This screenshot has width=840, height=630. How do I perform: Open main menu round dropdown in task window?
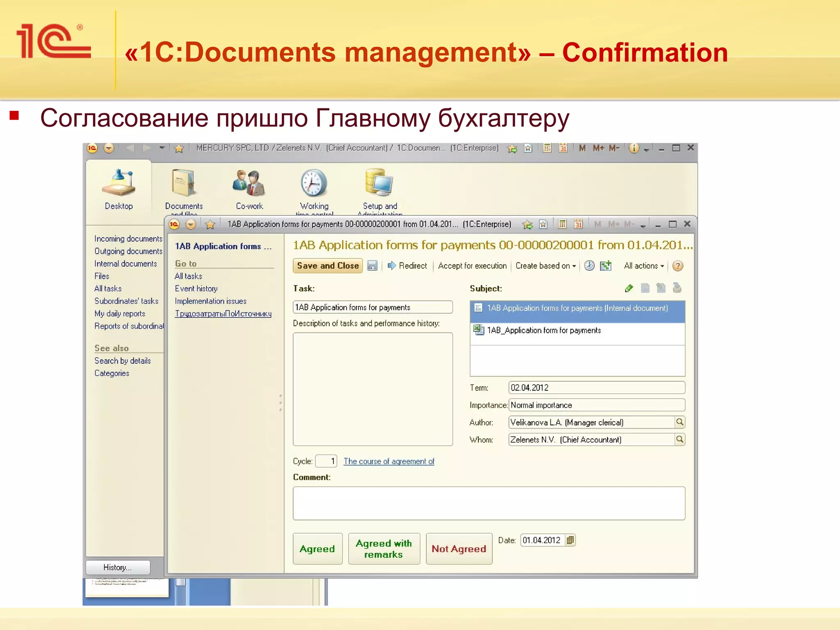click(x=191, y=224)
